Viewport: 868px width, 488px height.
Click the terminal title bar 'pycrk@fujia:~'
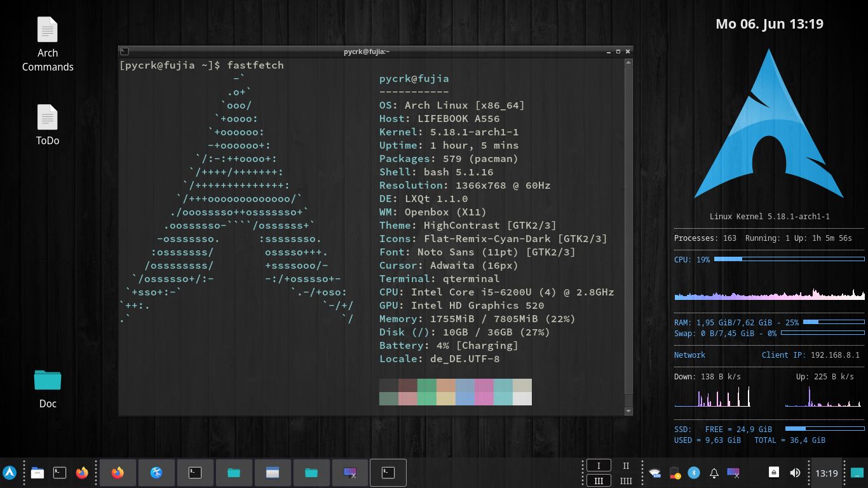(367, 51)
